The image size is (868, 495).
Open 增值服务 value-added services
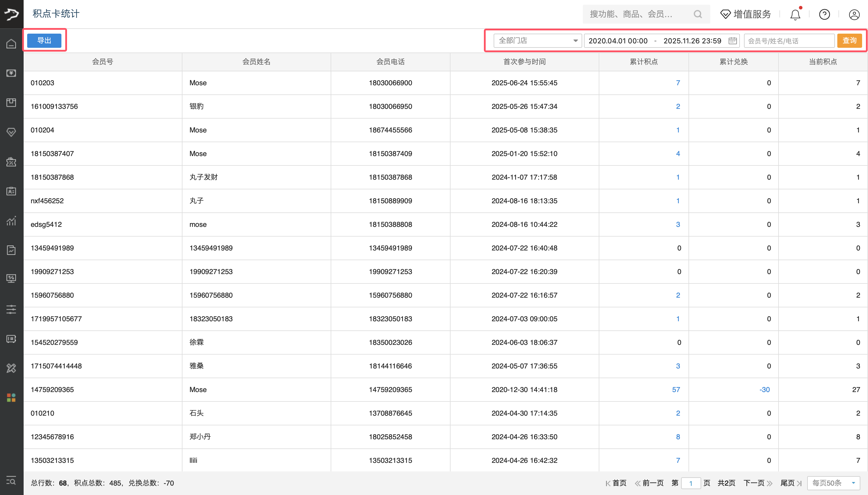pos(745,14)
